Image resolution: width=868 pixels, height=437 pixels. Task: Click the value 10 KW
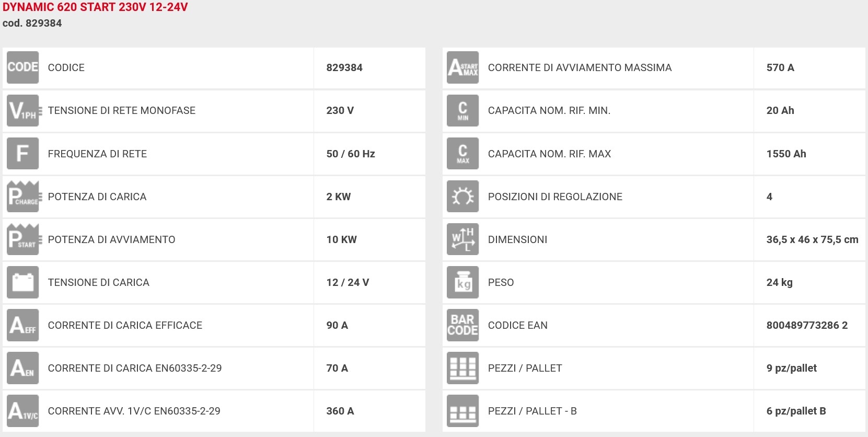click(x=342, y=239)
